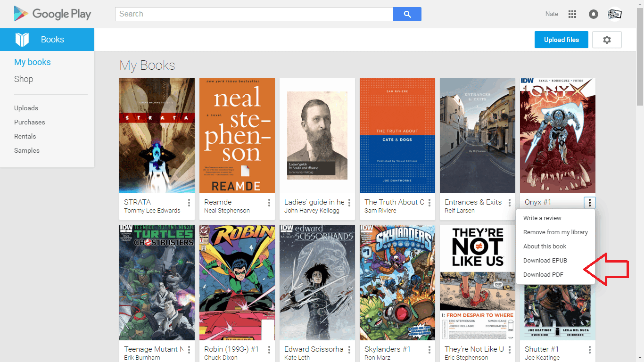Select About this book
Viewport: 644px width, 362px height.
click(556, 247)
